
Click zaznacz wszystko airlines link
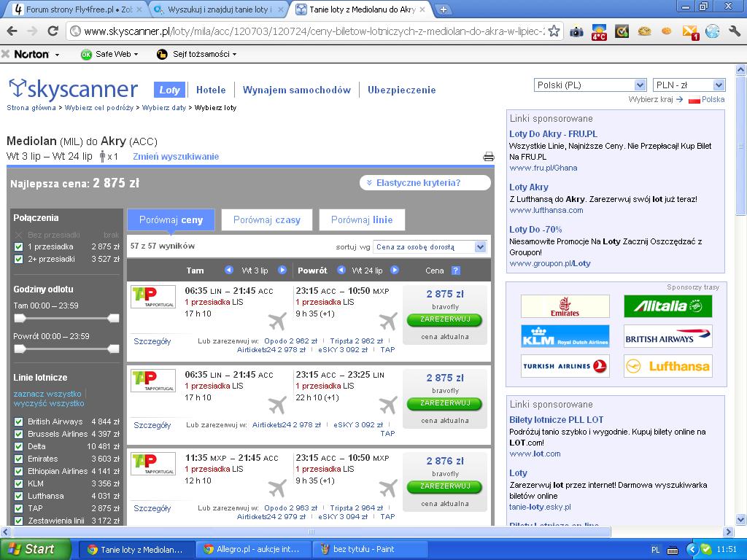pyautogui.click(x=47, y=394)
